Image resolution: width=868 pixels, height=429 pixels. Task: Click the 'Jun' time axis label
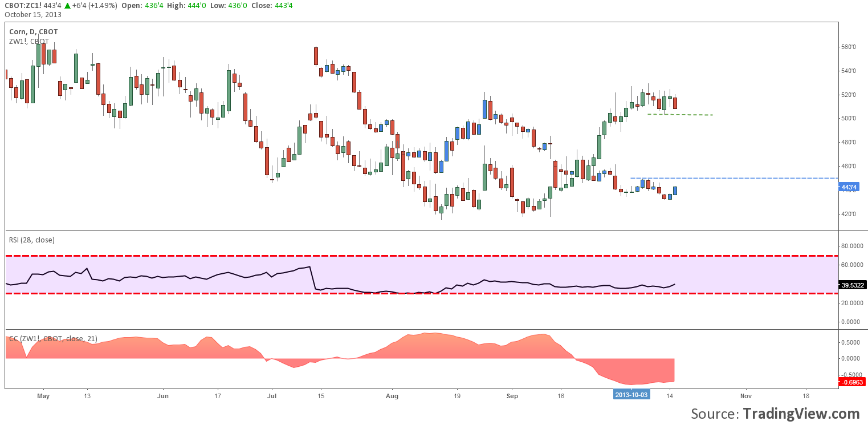tap(163, 395)
